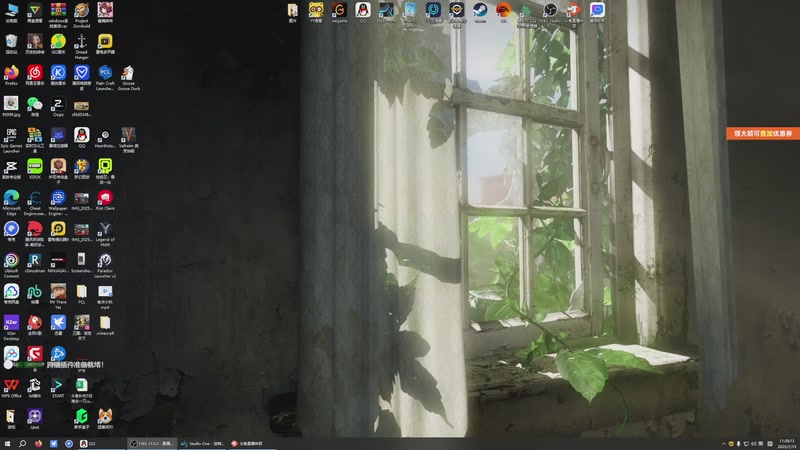Open the notification center icon

(x=770, y=444)
